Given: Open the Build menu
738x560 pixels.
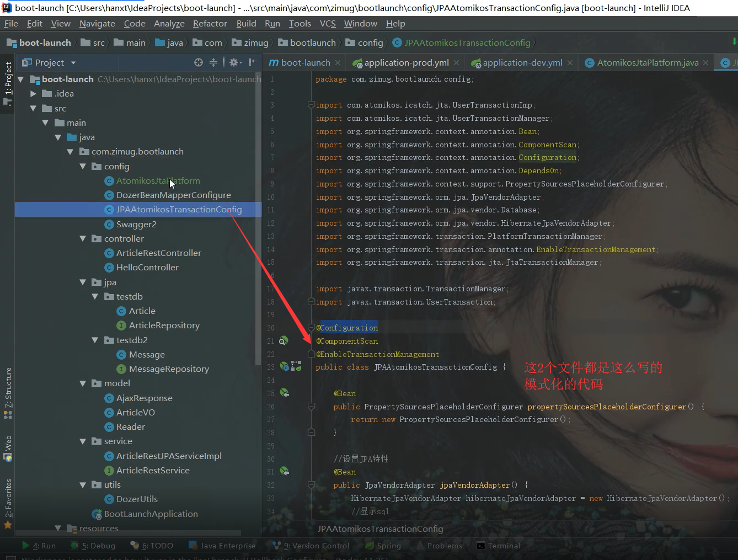Looking at the screenshot, I should coord(246,23).
